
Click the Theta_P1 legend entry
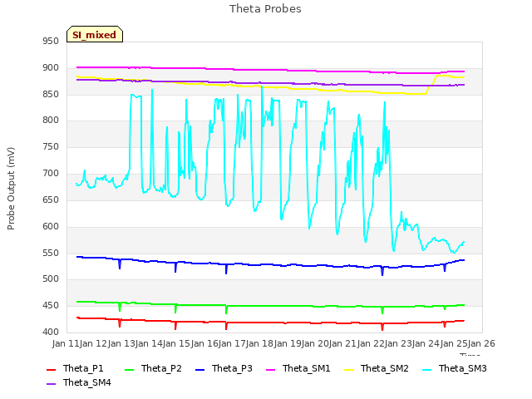point(75,368)
